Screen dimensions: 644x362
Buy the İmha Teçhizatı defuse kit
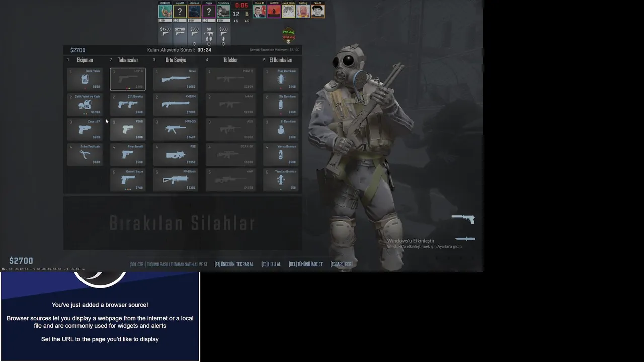[x=85, y=155]
